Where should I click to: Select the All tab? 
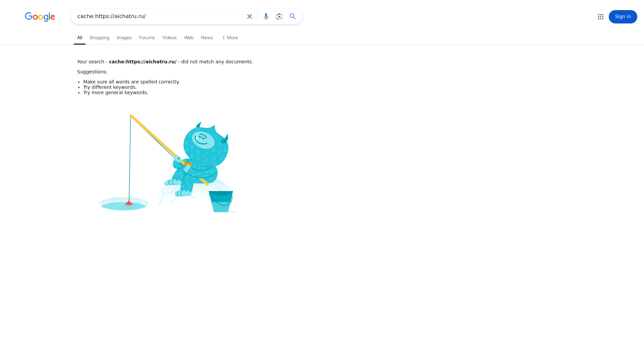click(79, 38)
